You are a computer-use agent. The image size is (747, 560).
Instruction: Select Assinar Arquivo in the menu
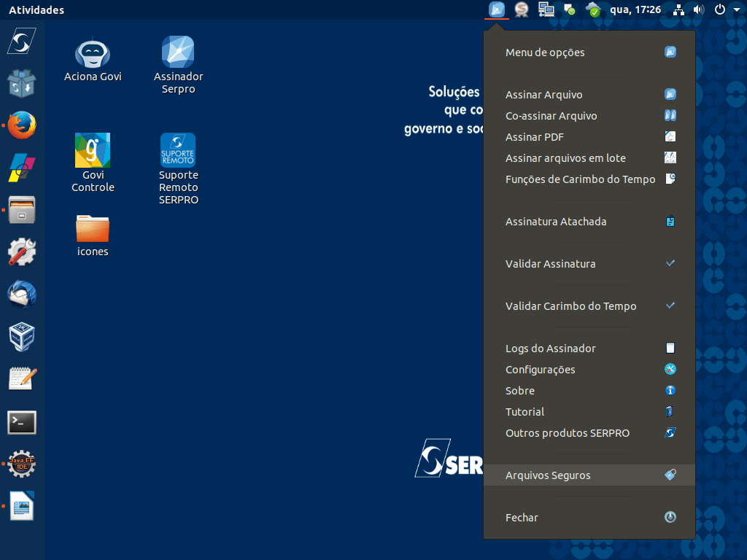(x=544, y=95)
